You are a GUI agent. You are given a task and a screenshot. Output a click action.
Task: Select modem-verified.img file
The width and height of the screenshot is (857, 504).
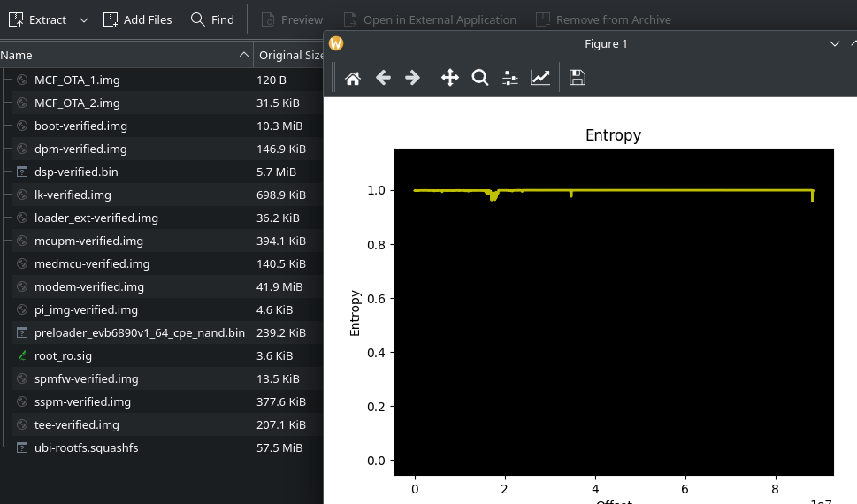click(88, 286)
